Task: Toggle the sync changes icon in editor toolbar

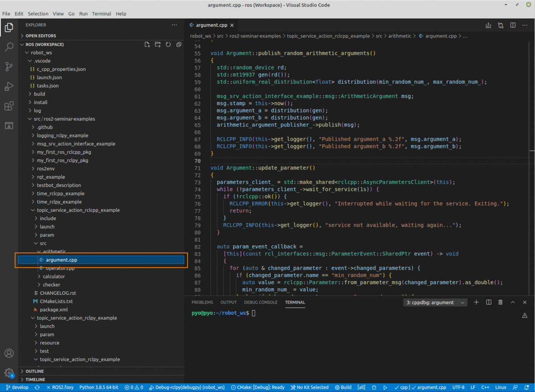Action: click(x=500, y=25)
